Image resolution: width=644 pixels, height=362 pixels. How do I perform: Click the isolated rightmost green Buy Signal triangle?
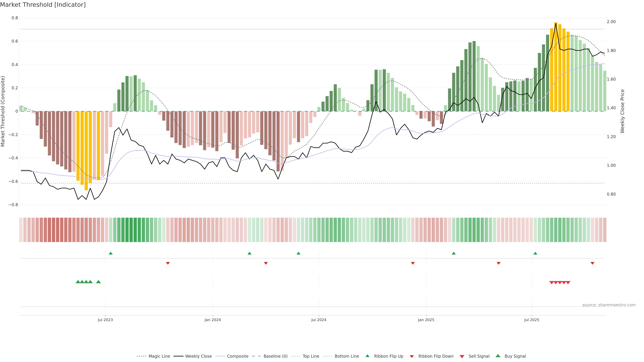click(98, 282)
